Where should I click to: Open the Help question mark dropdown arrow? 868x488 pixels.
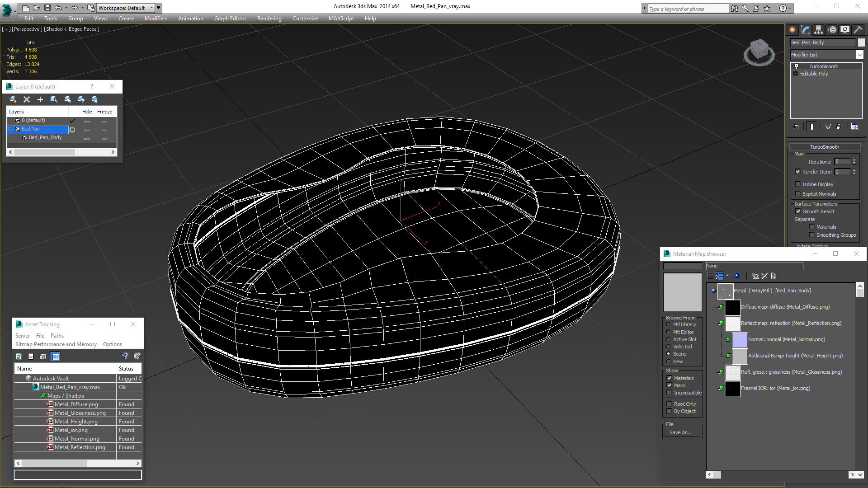[790, 8]
